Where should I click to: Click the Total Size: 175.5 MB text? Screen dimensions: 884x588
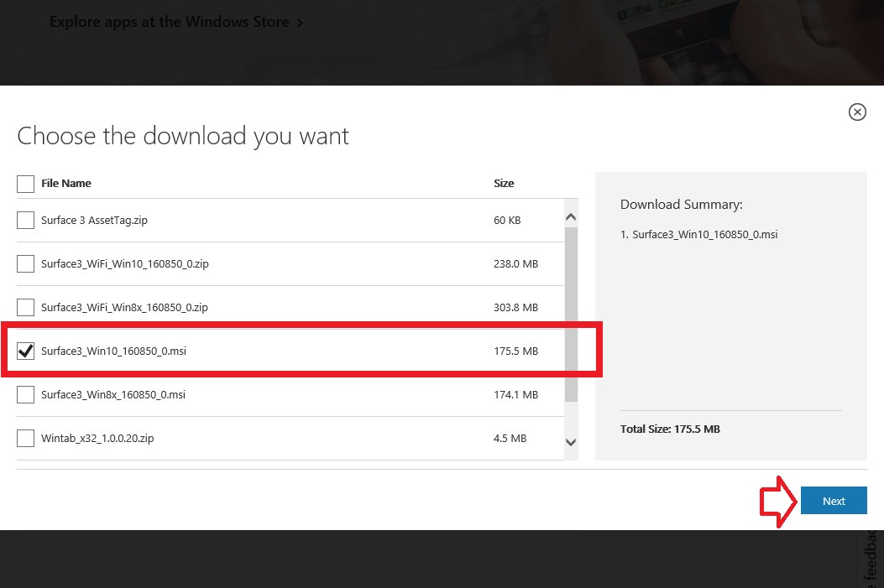coord(670,429)
